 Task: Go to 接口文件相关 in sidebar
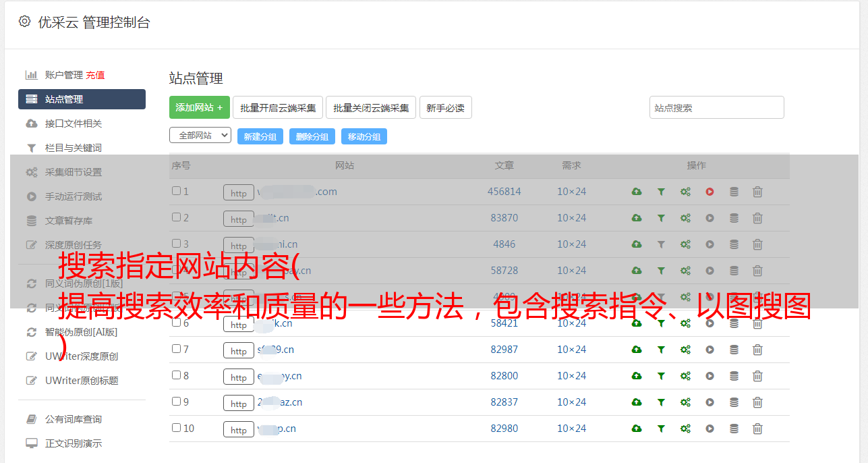(x=74, y=124)
